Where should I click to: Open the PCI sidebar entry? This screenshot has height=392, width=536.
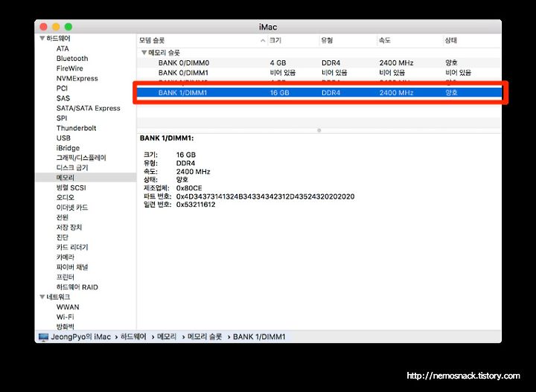click(62, 88)
